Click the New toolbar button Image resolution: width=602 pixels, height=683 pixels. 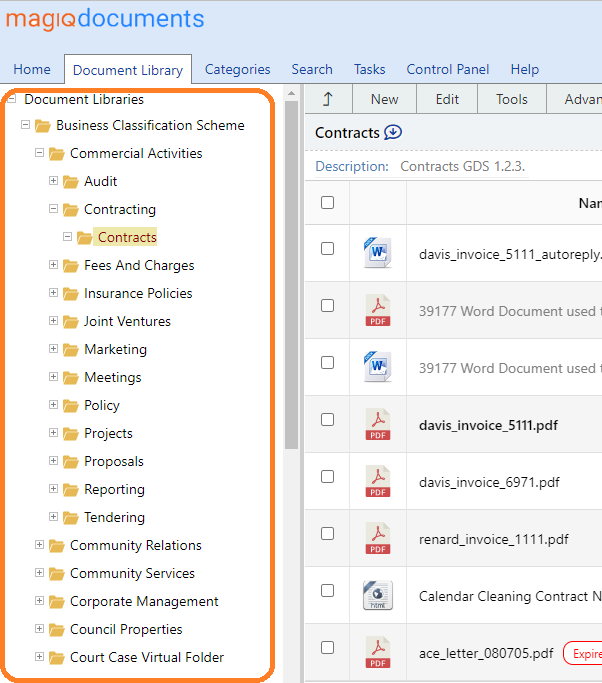tap(384, 99)
